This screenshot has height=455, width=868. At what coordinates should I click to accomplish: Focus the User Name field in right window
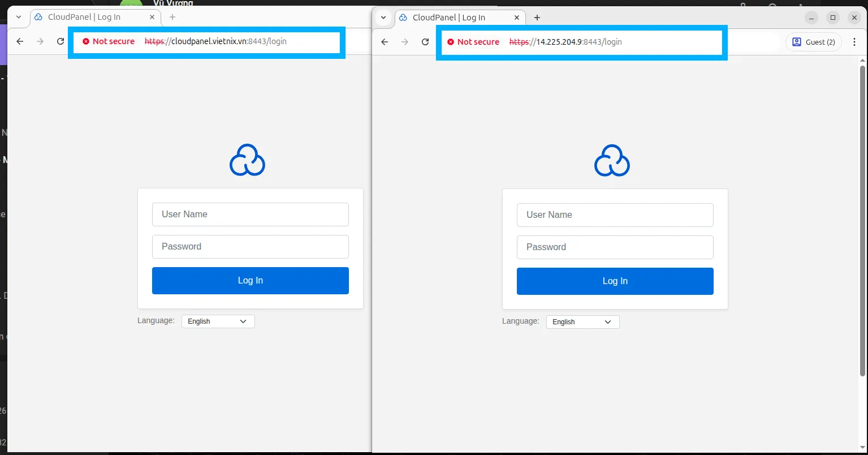(x=615, y=215)
